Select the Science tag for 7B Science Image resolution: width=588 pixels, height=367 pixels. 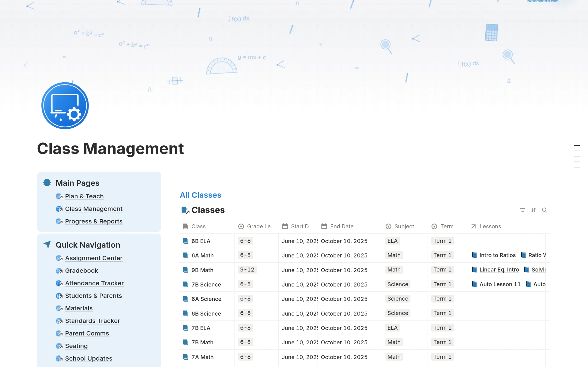pyautogui.click(x=398, y=284)
